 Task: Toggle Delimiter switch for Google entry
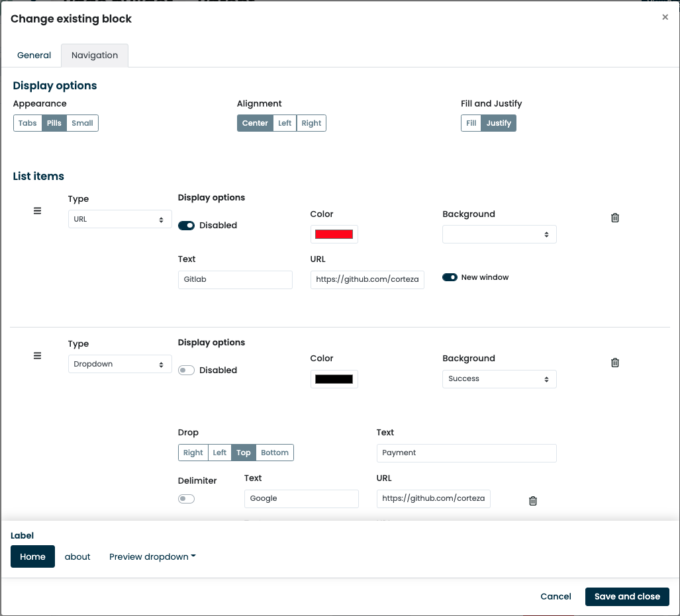(187, 499)
